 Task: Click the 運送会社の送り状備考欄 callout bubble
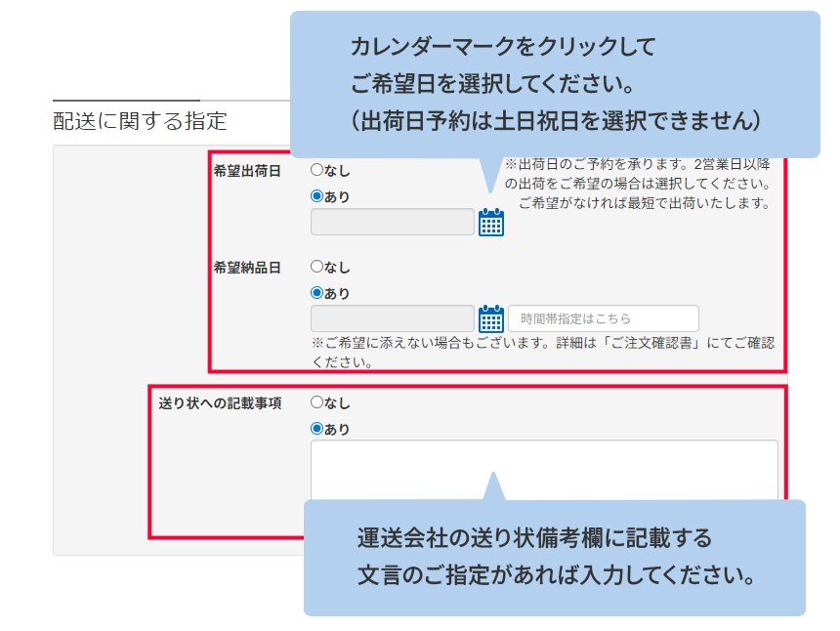tap(554, 557)
